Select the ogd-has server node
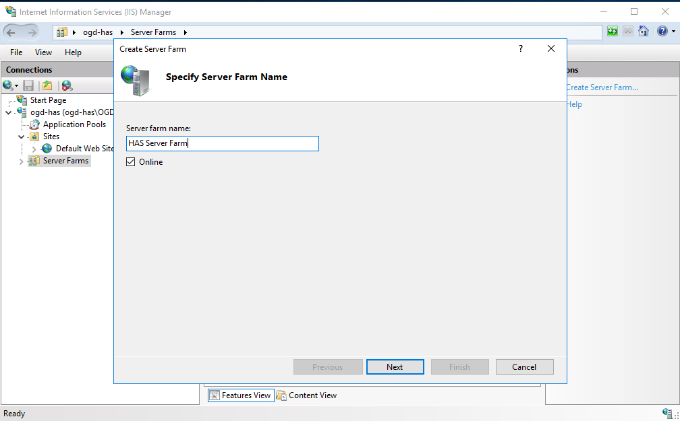The height and width of the screenshot is (421, 680). [72, 112]
